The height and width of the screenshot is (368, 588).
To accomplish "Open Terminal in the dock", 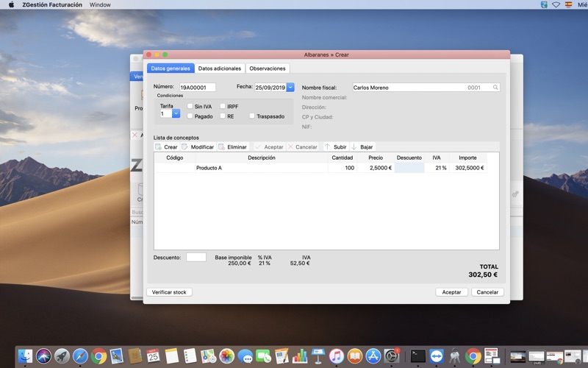I will pyautogui.click(x=418, y=356).
